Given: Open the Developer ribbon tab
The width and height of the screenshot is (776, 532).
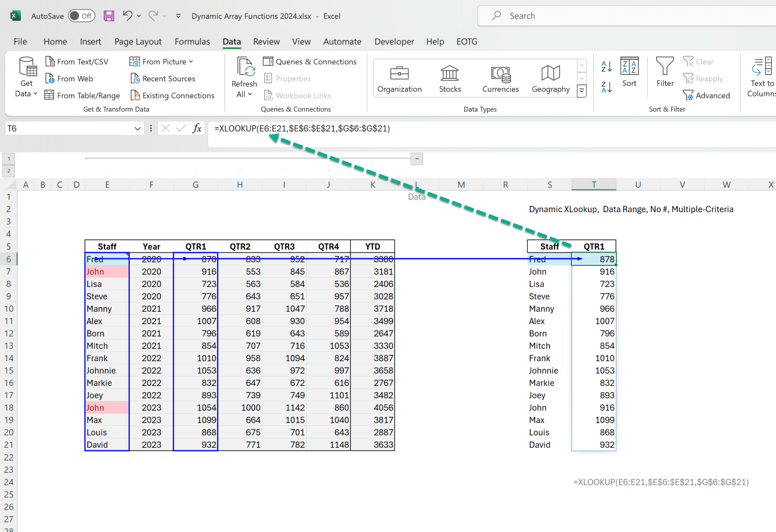Looking at the screenshot, I should tap(394, 41).
